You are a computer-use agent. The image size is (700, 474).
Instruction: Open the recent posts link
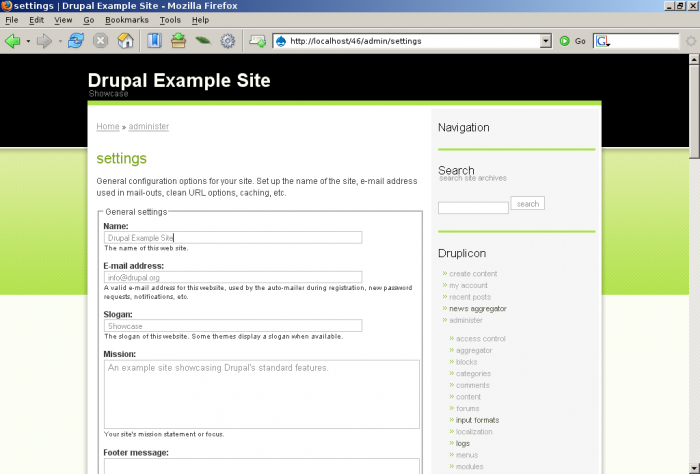pos(470,297)
